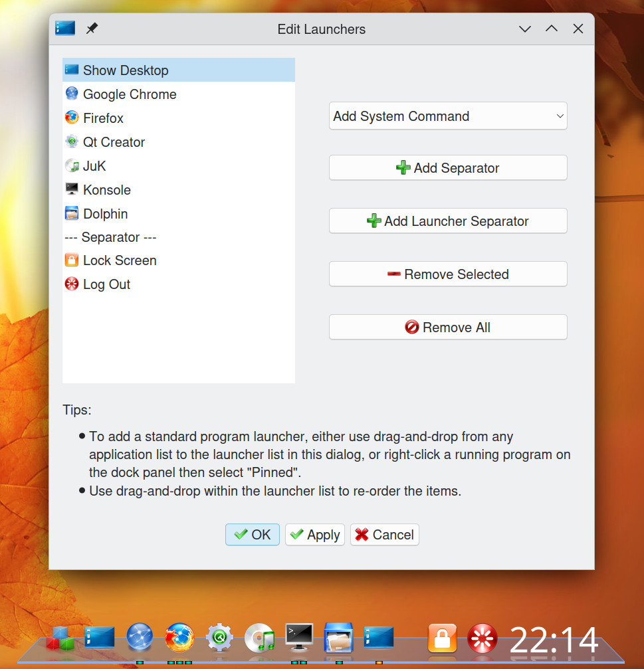Open window menu icon in title bar
This screenshot has height=669, width=644.
[x=65, y=29]
